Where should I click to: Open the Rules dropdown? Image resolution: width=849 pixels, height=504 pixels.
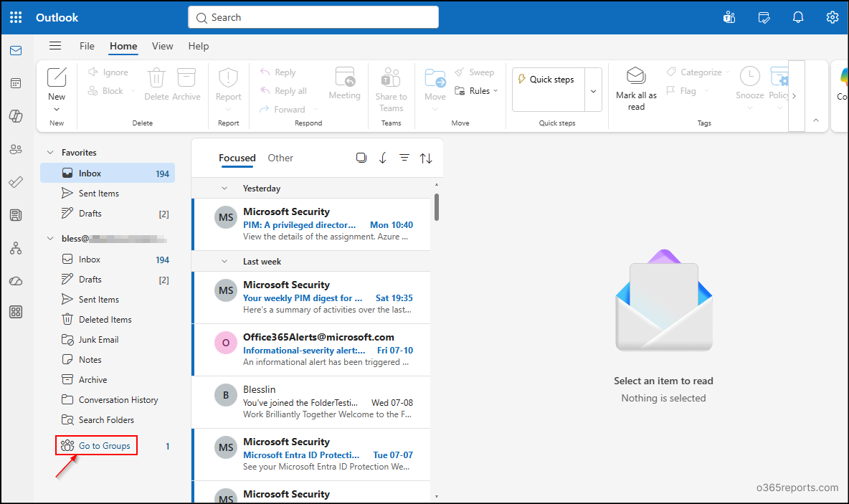(476, 90)
